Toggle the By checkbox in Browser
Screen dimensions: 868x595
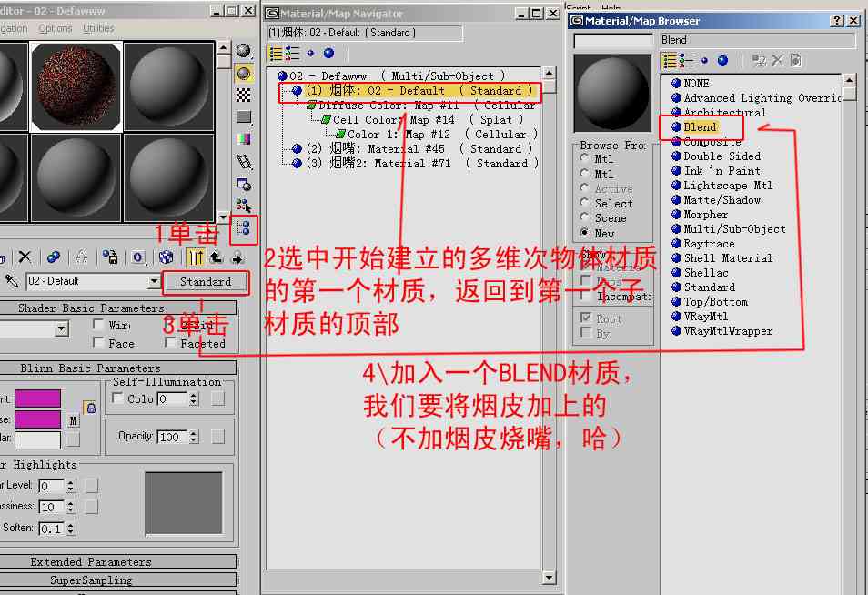click(586, 333)
